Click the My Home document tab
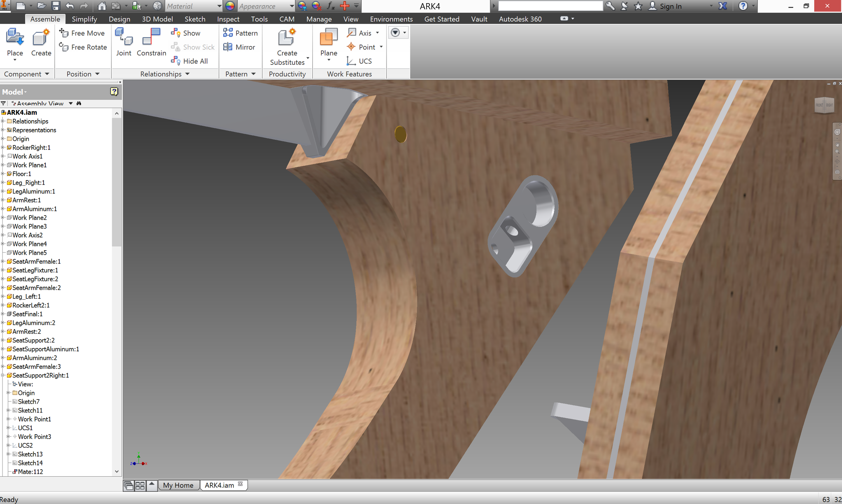The image size is (842, 504). pos(178,485)
